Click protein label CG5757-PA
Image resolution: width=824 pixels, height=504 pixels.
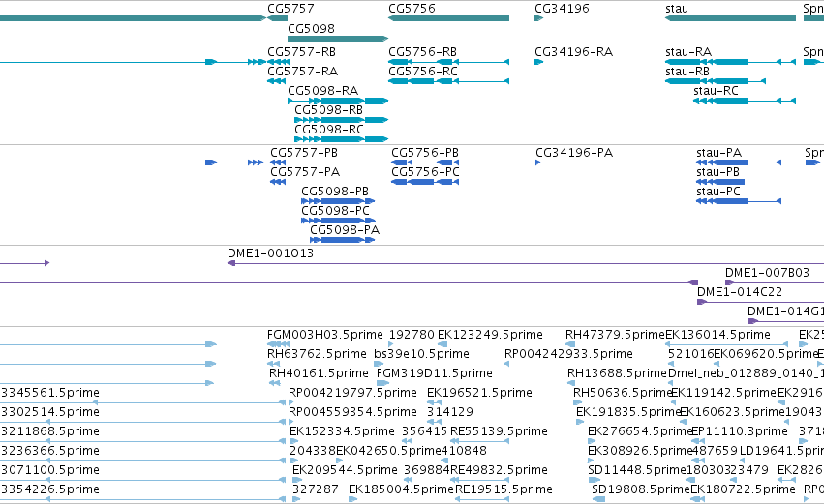pos(305,172)
